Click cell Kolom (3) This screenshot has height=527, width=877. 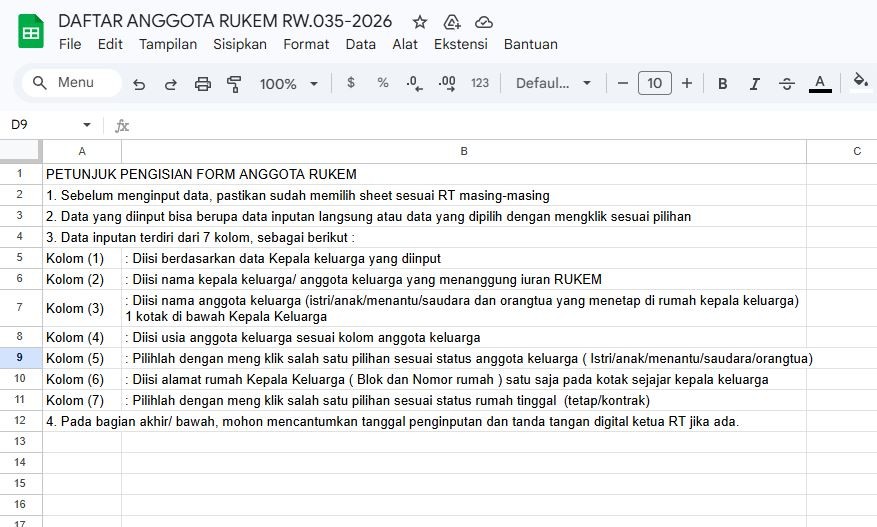point(82,308)
